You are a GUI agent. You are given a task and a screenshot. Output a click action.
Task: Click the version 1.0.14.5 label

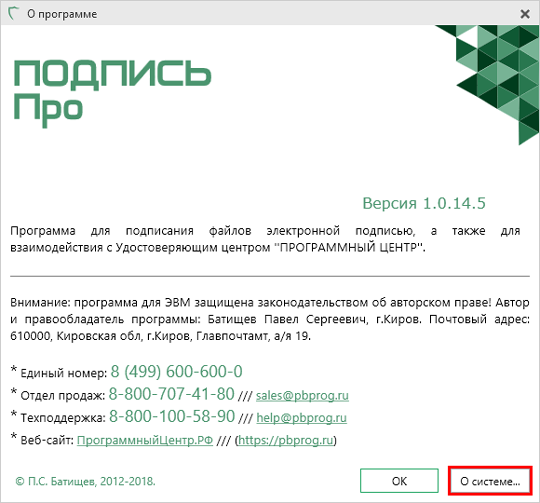click(424, 203)
